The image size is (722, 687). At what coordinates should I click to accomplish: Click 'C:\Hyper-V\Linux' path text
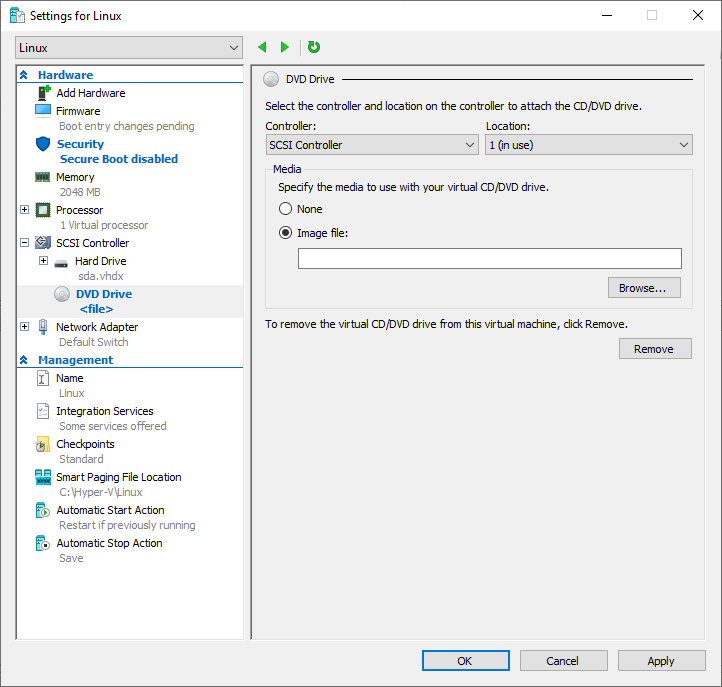[x=101, y=492]
